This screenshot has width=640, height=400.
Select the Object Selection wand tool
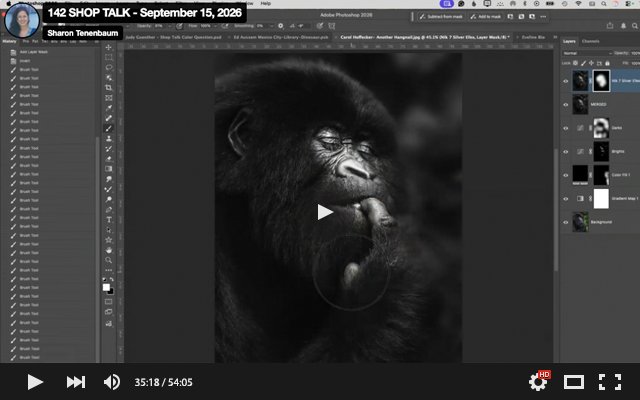pyautogui.click(x=109, y=78)
